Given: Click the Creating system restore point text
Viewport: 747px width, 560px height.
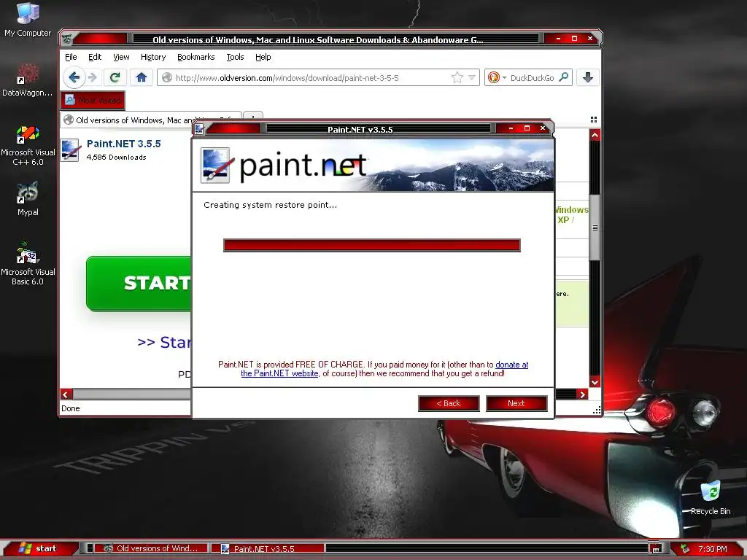Looking at the screenshot, I should click(270, 205).
